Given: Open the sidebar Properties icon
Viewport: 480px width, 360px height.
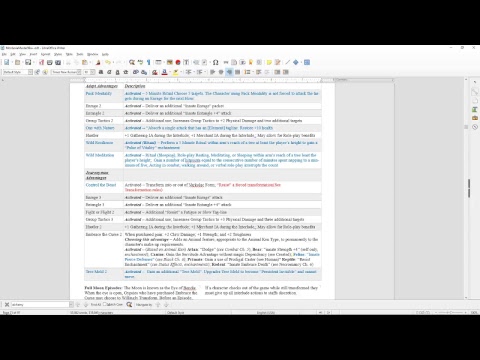Looking at the screenshot, I should (x=475, y=92).
